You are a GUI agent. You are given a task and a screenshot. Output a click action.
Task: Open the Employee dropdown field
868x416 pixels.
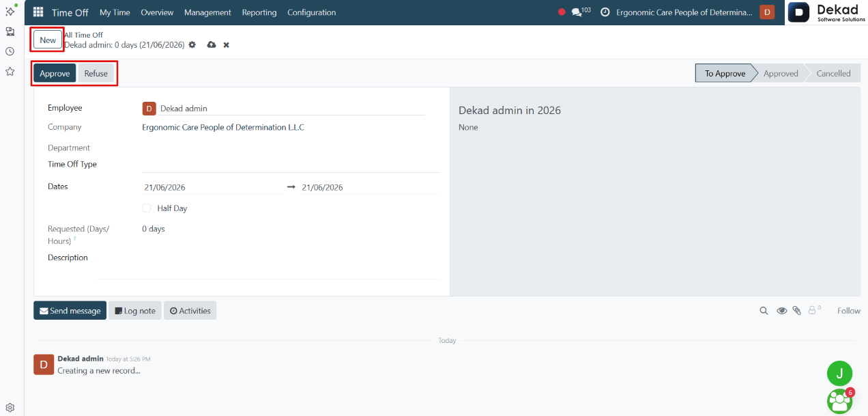pyautogui.click(x=291, y=109)
